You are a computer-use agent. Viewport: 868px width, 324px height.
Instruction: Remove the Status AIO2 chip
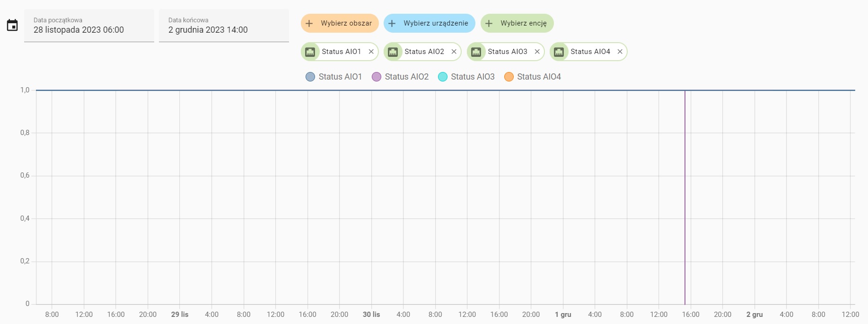(x=454, y=52)
